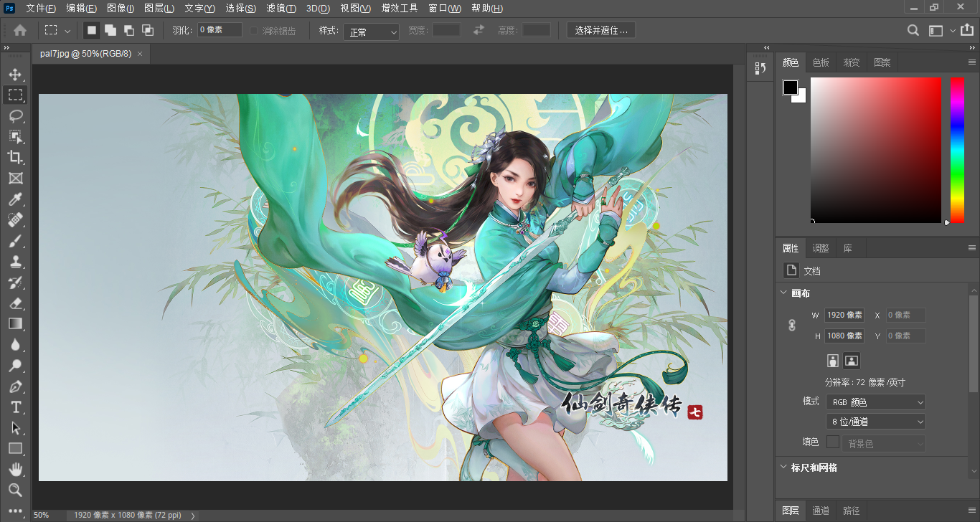Click the 选择并遮住 button

(x=600, y=29)
